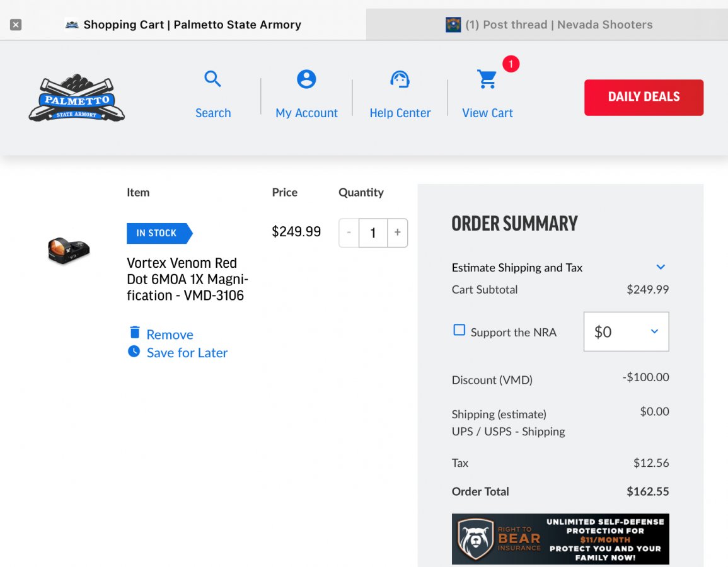Viewport: 728px width, 567px height.
Task: Click the Help Center headset icon
Action: point(400,79)
